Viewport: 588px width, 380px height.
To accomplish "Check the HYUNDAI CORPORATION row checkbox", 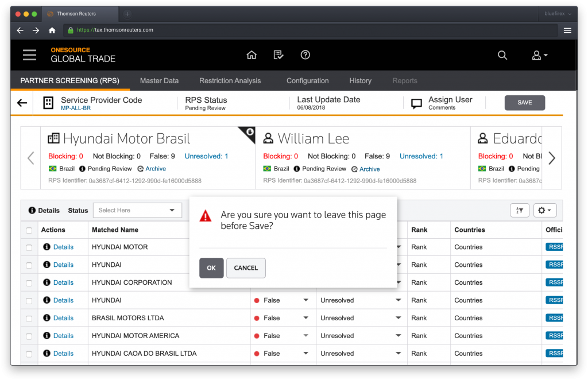I will point(29,283).
